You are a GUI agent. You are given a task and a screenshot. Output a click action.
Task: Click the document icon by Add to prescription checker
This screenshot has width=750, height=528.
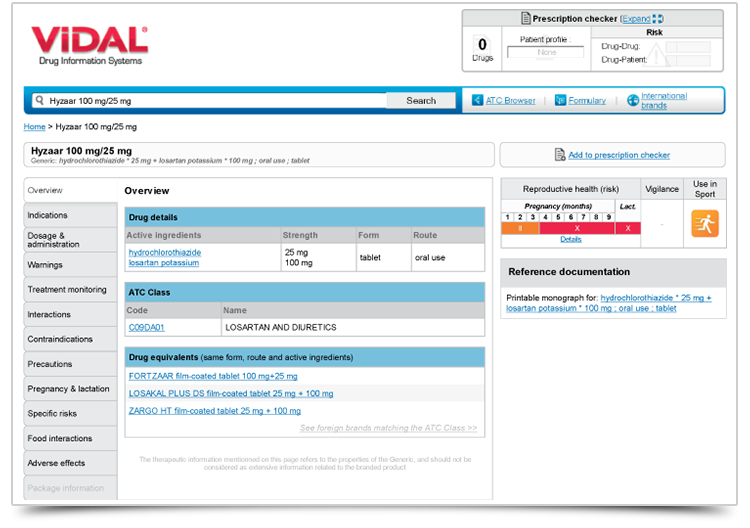coord(560,154)
